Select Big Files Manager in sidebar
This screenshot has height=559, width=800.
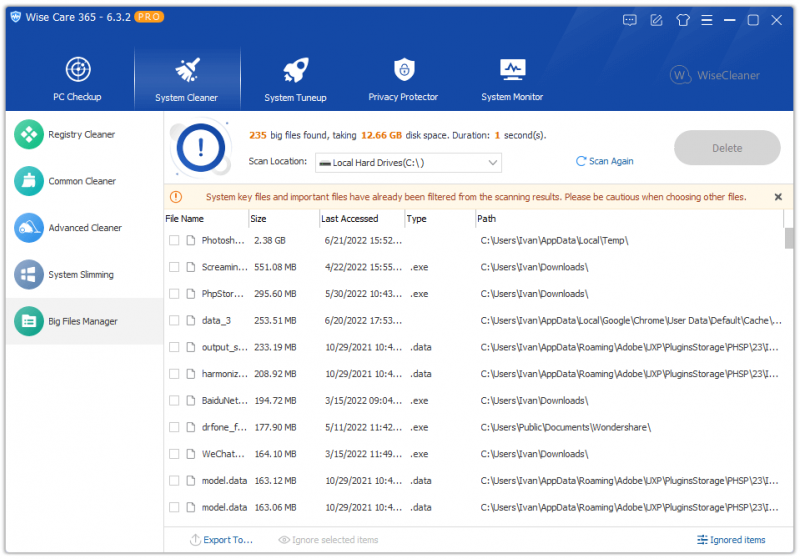coord(85,321)
